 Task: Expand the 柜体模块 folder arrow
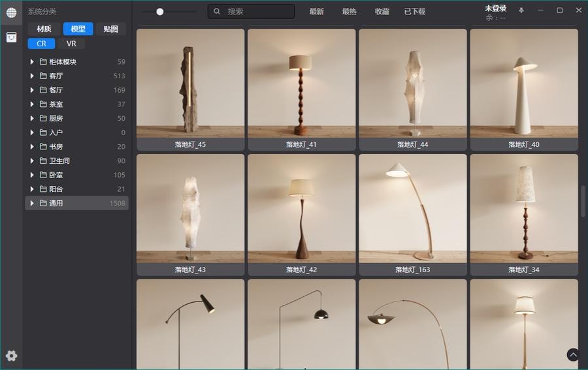tap(32, 61)
